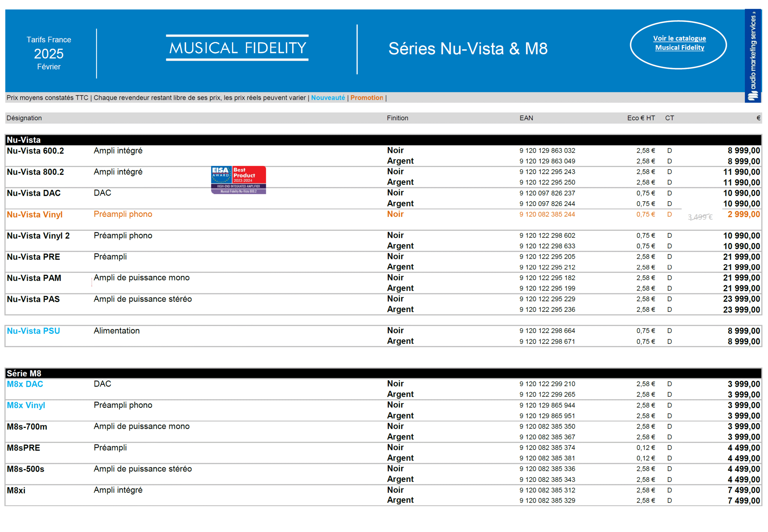Select the Nu-Vista PSU product name

pos(33,331)
